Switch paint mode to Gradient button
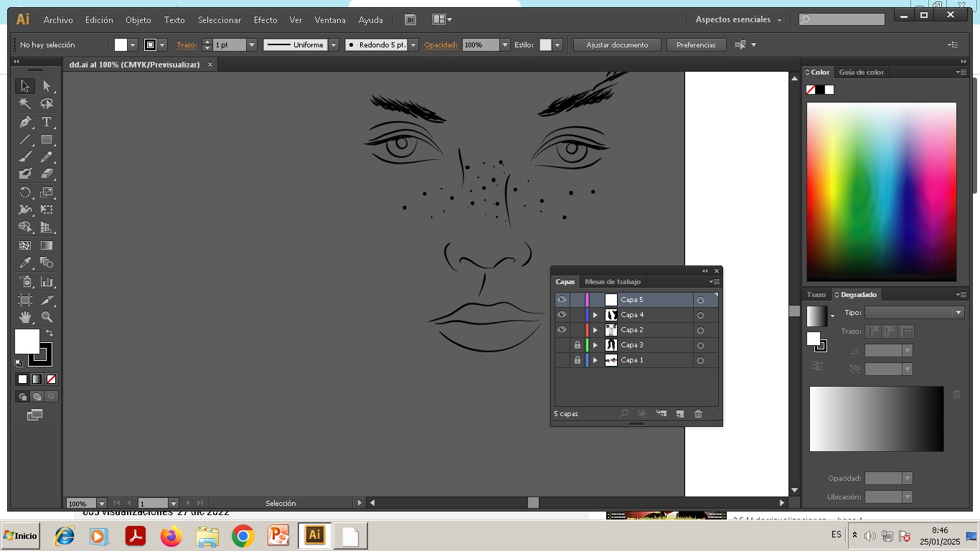Screen dimensions: 980x551 [37, 379]
